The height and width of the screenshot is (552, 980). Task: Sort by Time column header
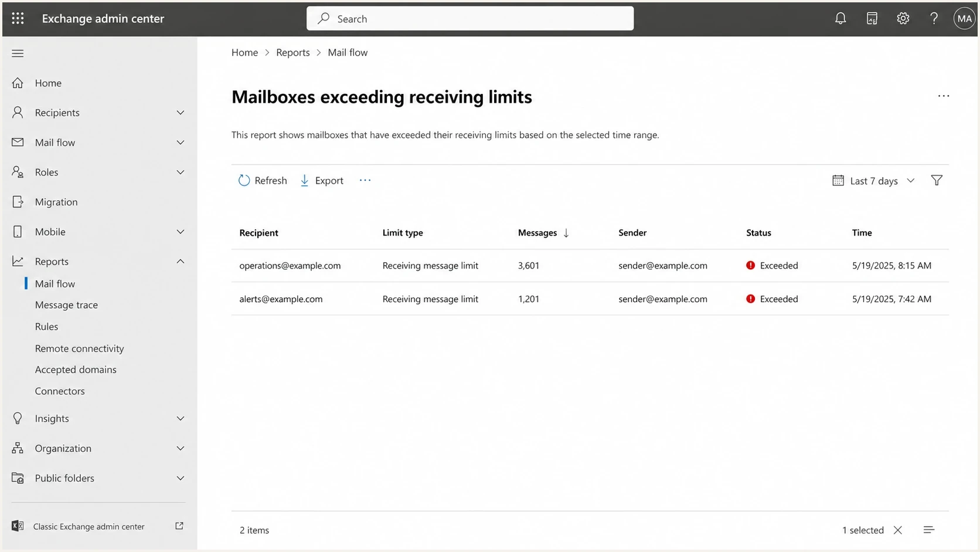(862, 233)
